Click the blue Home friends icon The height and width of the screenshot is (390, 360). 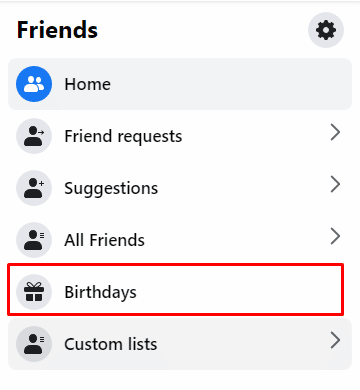(34, 84)
